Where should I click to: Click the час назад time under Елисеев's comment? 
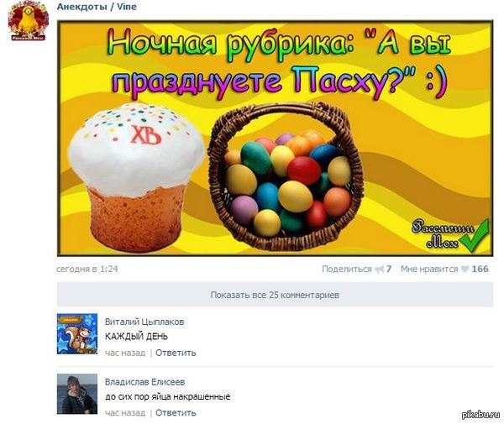click(125, 413)
